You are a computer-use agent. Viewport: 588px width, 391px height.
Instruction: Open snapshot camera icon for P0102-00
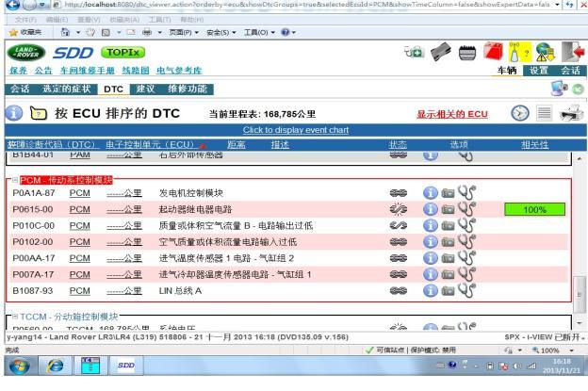[448, 242]
